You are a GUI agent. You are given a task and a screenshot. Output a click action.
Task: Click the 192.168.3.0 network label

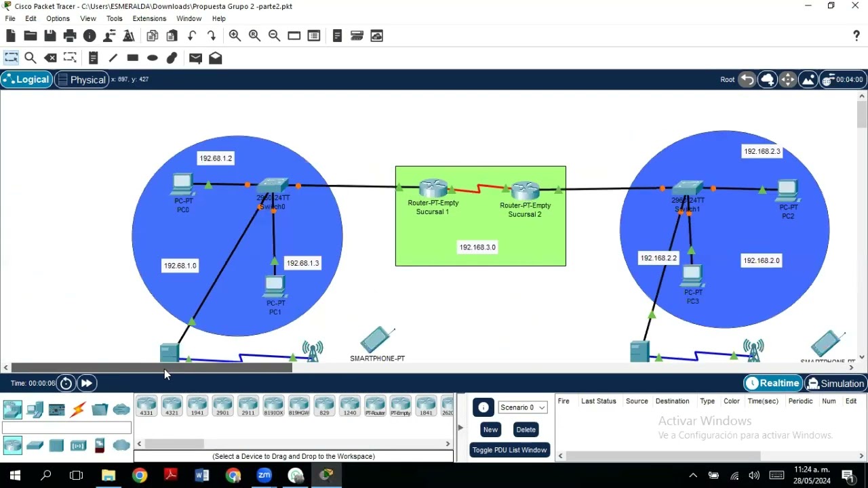477,247
